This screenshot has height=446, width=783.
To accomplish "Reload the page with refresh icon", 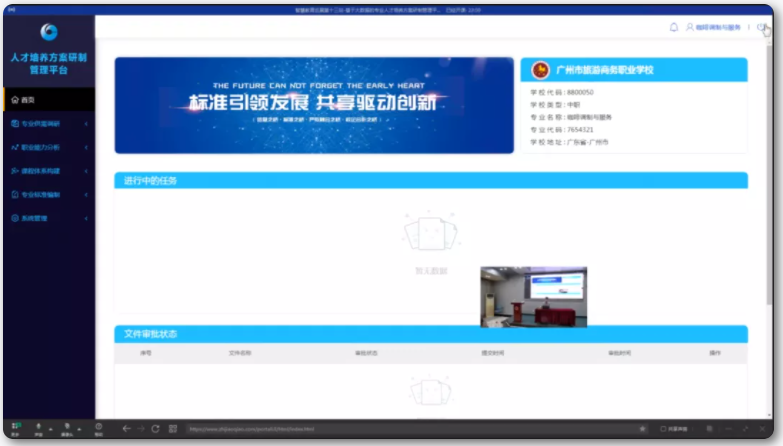I will (x=155, y=429).
